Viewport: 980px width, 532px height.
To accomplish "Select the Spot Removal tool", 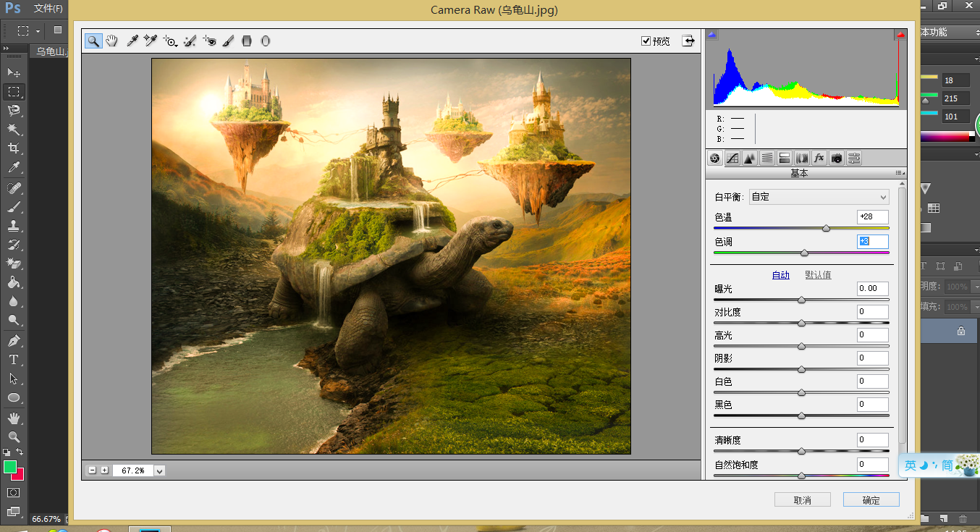I will tap(190, 41).
